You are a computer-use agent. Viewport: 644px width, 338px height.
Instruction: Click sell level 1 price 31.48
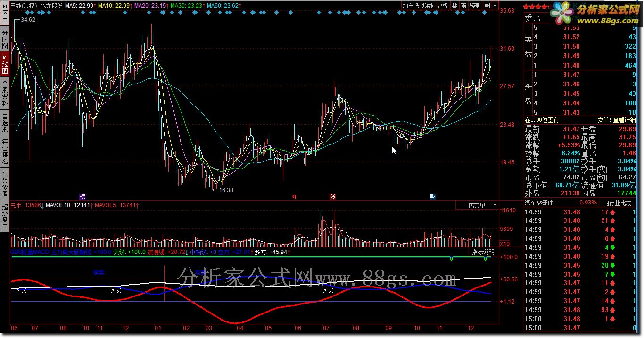571,65
